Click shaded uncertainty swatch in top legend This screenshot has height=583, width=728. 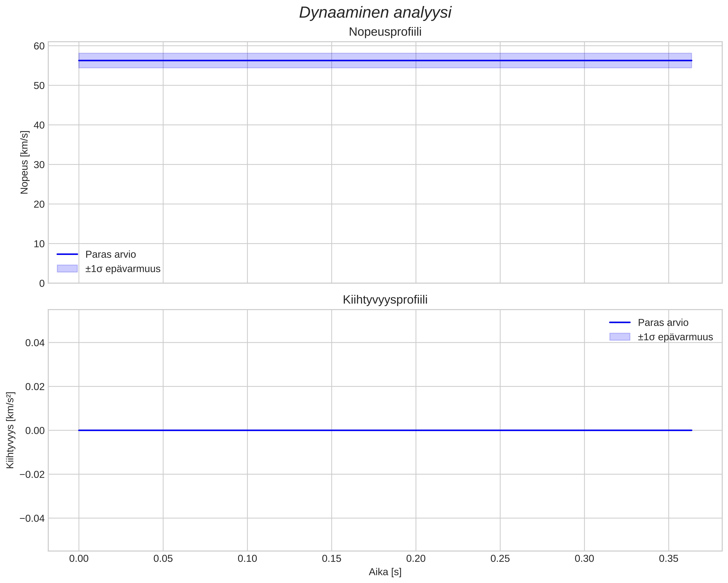point(67,269)
